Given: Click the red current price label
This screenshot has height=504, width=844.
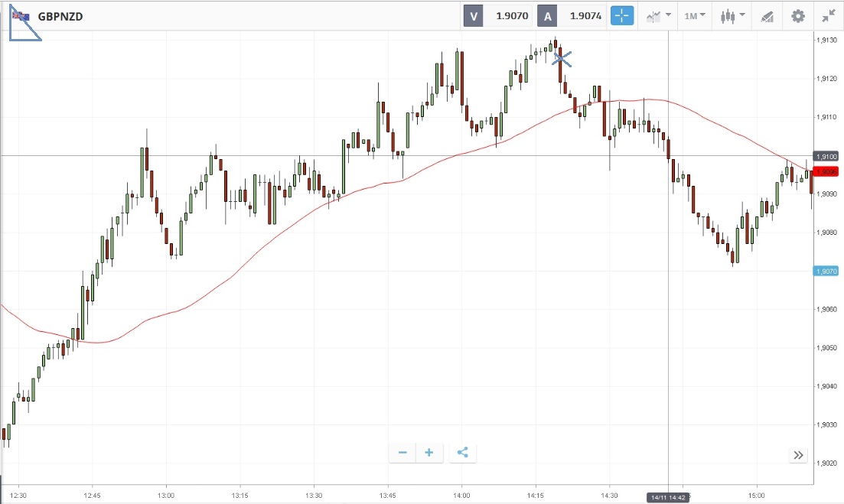Looking at the screenshot, I should 827,171.
